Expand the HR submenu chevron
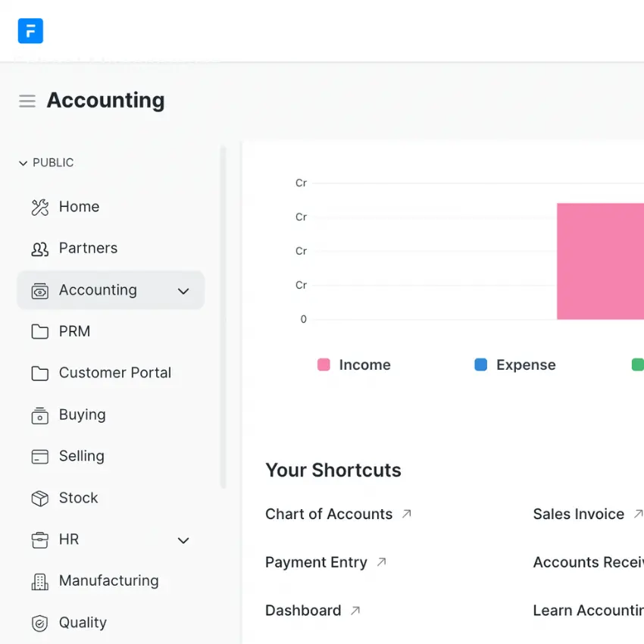This screenshot has height=644, width=644. pyautogui.click(x=183, y=540)
